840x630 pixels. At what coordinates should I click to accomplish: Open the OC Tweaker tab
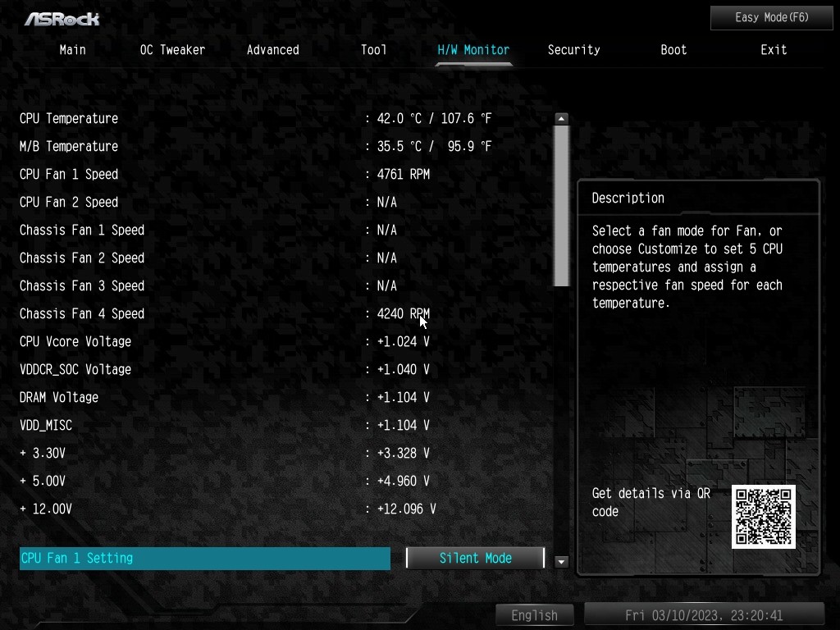click(172, 50)
